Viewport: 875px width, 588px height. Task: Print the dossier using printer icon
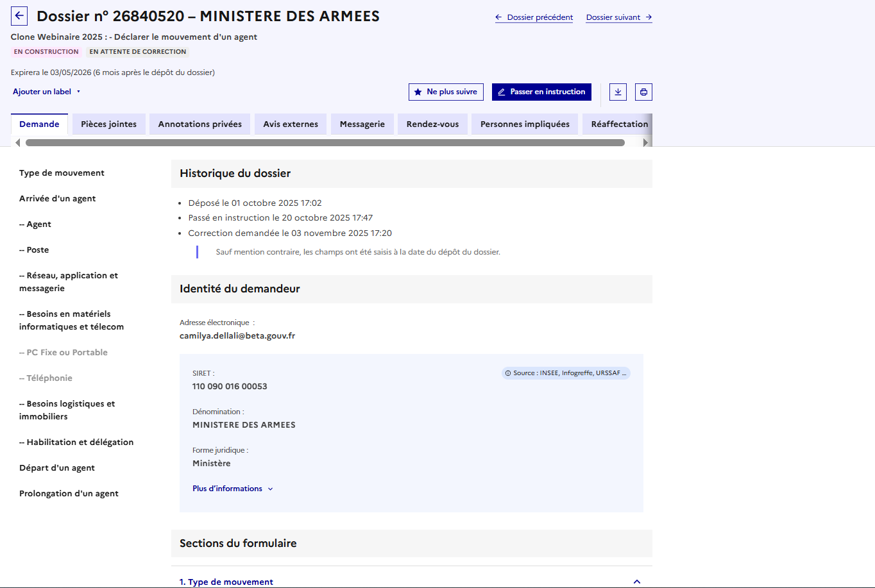click(643, 92)
